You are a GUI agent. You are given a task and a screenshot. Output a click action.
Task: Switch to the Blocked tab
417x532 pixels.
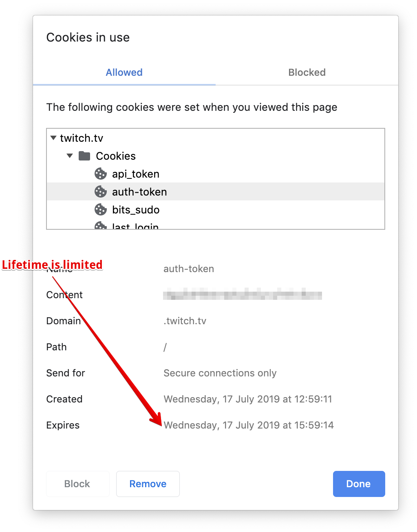point(307,72)
